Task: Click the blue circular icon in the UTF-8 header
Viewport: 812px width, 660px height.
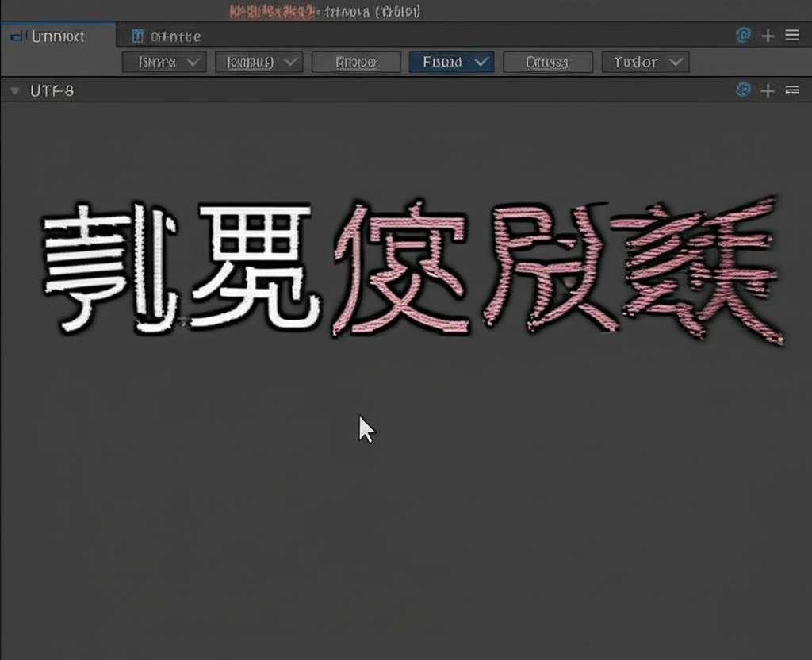Action: point(744,90)
